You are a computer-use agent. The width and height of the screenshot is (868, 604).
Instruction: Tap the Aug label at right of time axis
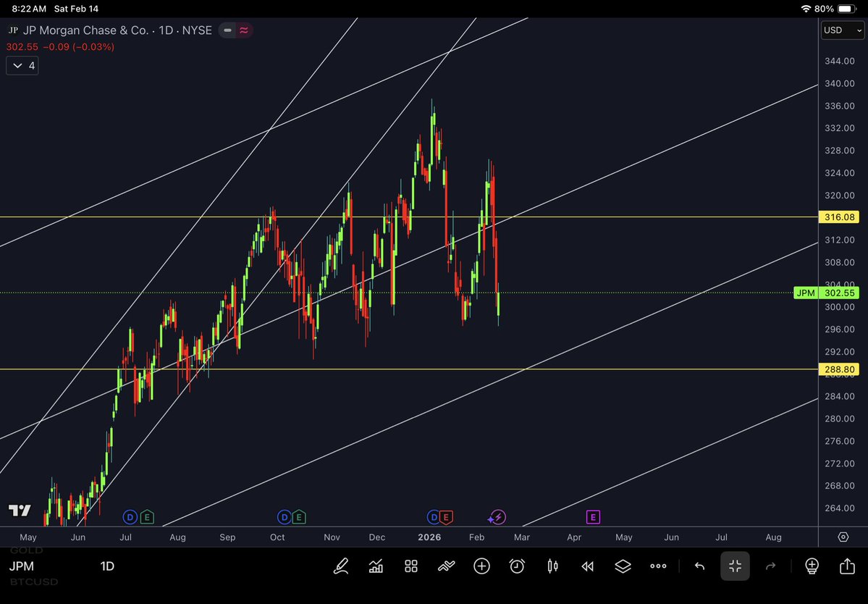point(773,537)
